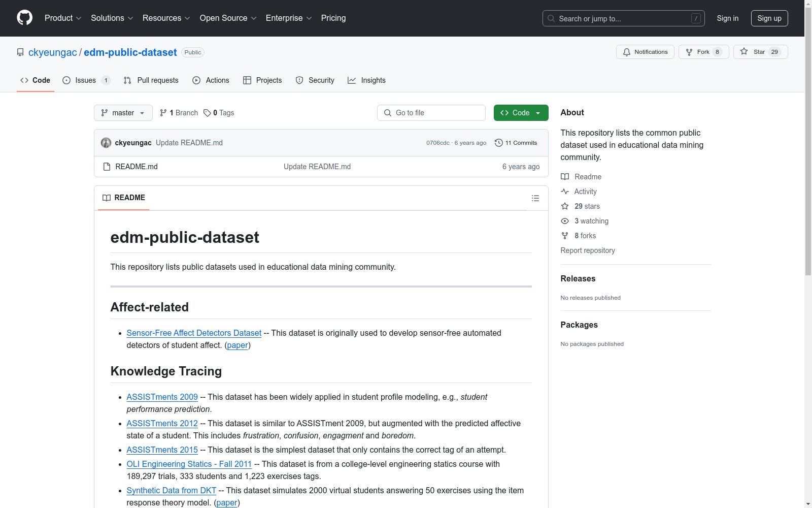Click the bell icon in Notifications button
The image size is (812, 508).
pos(627,52)
